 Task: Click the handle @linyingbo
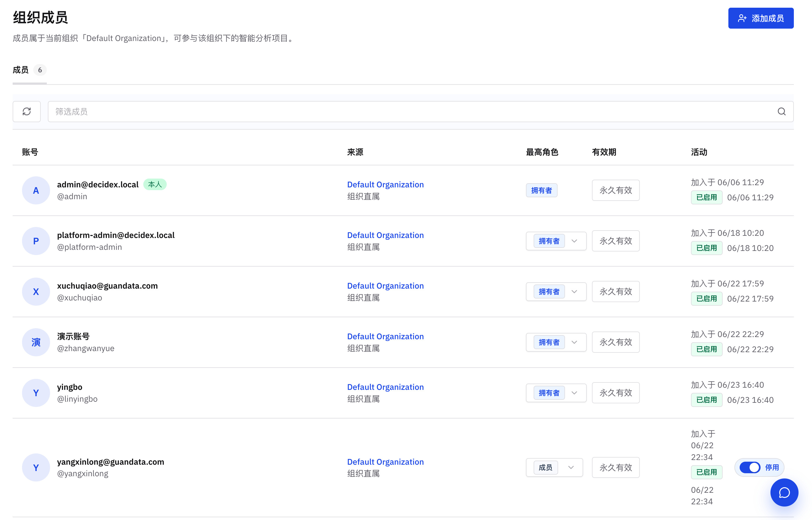[77, 399]
